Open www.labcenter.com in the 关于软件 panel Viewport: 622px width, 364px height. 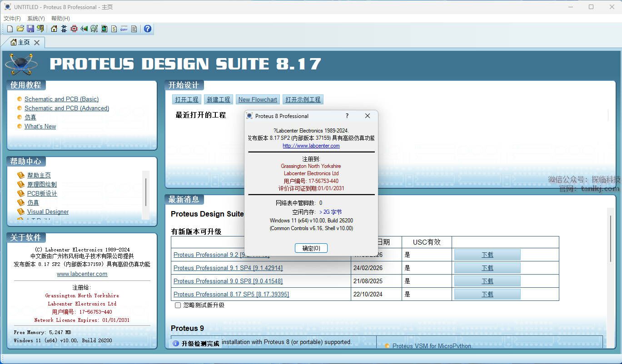82,274
